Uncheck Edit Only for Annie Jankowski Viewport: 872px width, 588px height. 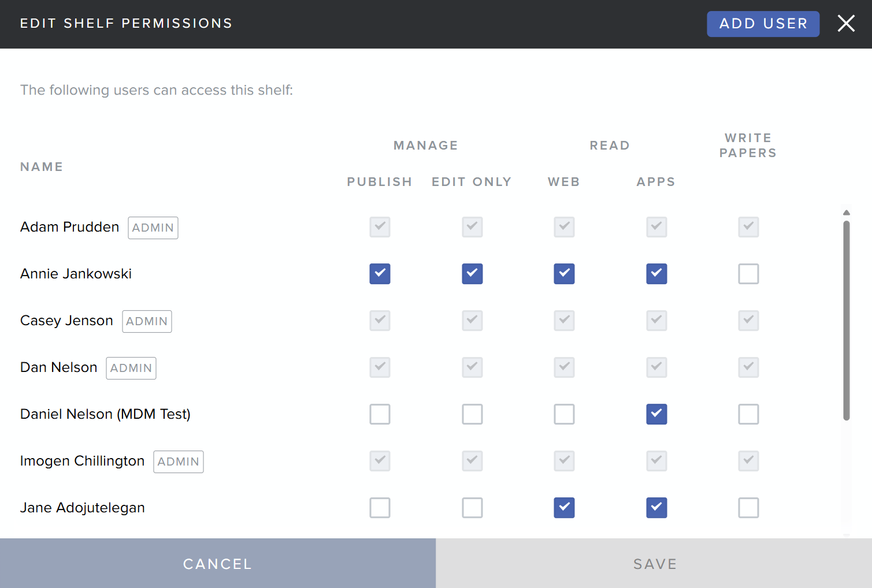(x=472, y=274)
